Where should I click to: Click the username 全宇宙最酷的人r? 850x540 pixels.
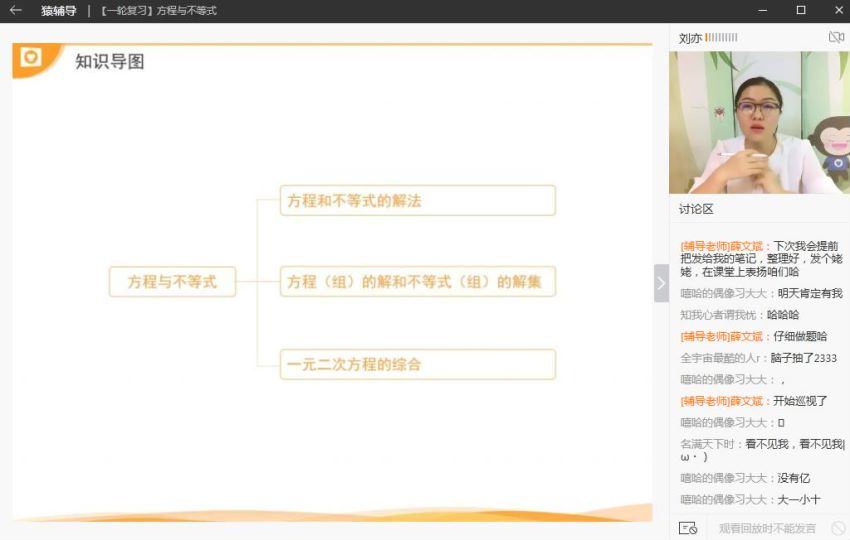point(720,358)
